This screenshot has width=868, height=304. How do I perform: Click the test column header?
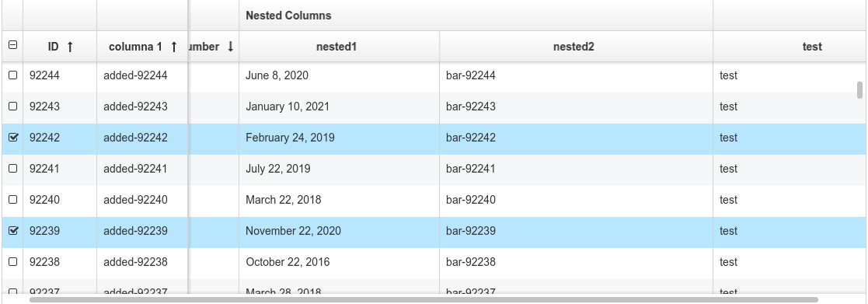pos(790,47)
